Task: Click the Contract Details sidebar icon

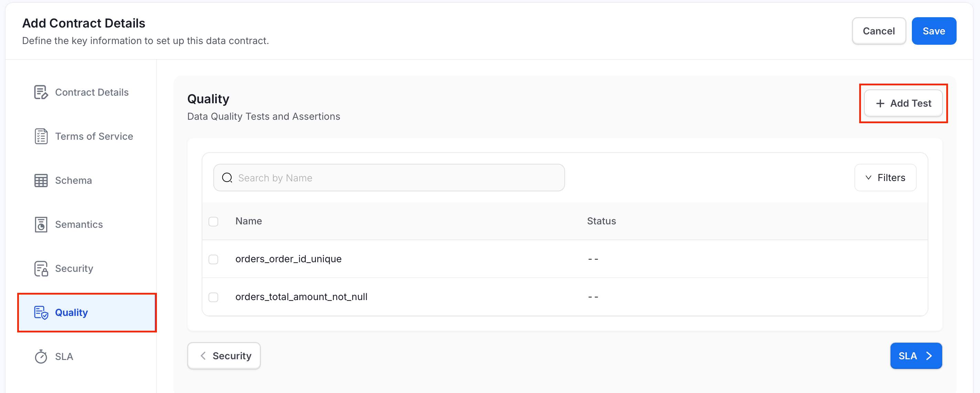Action: click(x=41, y=93)
